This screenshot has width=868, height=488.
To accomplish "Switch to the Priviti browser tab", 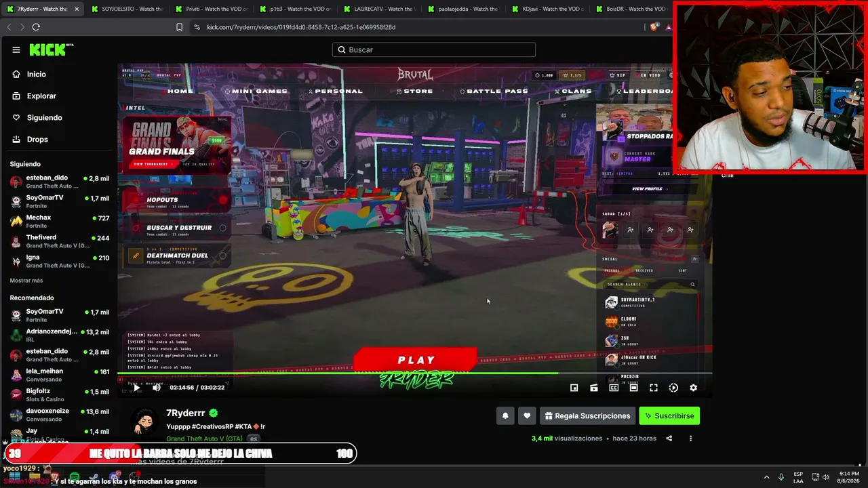I will pos(210,9).
